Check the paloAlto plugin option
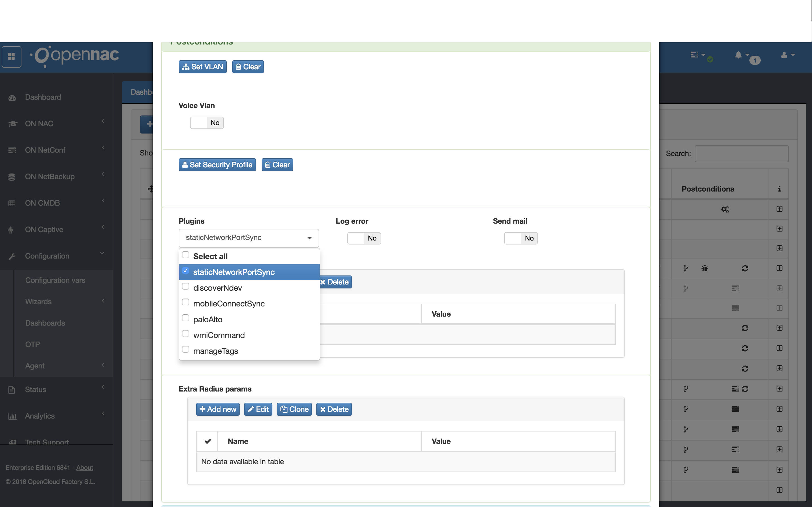 [186, 318]
